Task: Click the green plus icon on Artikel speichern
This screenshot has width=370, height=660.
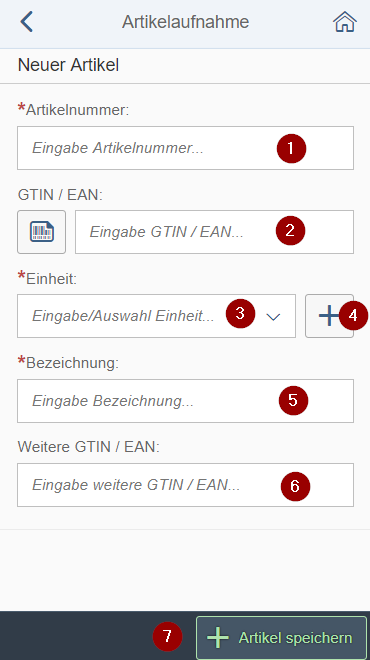Action: point(218,638)
